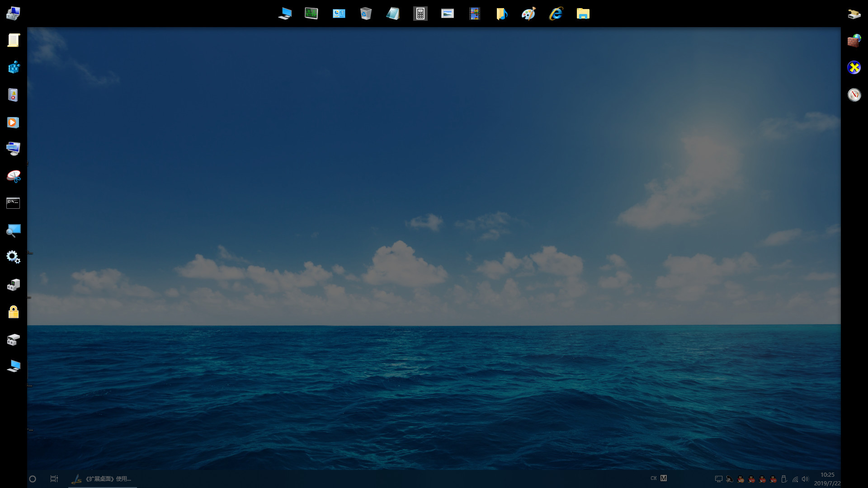The image size is (868, 488).
Task: Launch Notepad from the top dock
Action: [x=393, y=14]
